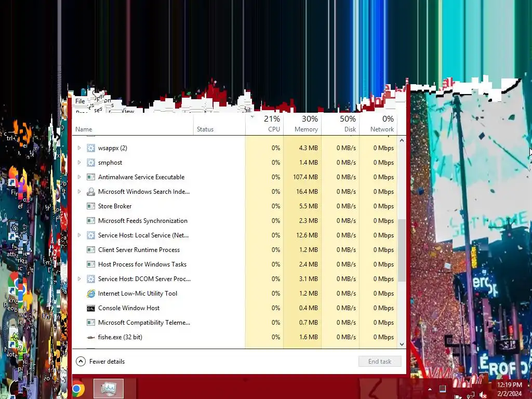Image resolution: width=532 pixels, height=399 pixels.
Task: Click the Host Process for Windows Tasks icon
Action: click(90, 264)
